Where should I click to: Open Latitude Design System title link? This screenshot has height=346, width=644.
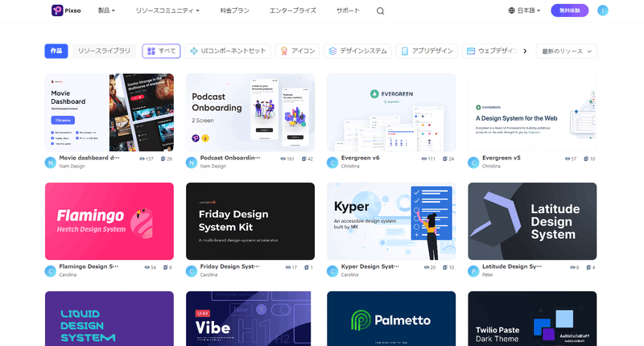tap(512, 267)
